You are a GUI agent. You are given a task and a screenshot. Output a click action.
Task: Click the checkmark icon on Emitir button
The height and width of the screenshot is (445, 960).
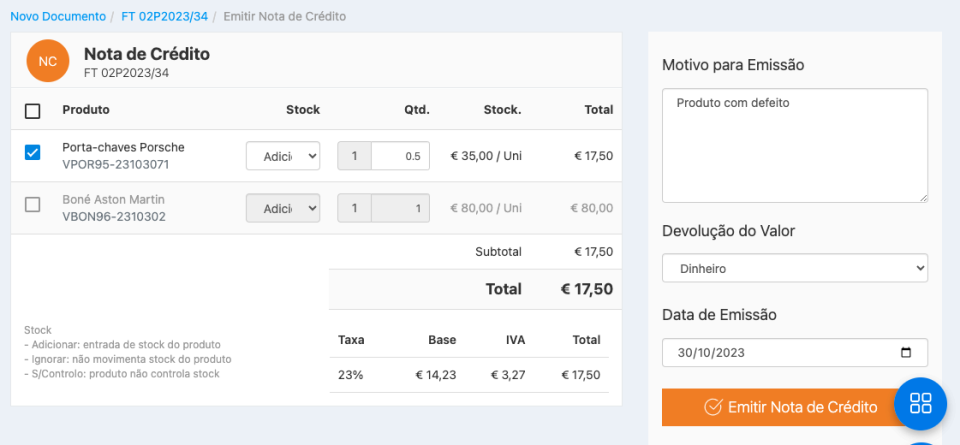coord(713,407)
